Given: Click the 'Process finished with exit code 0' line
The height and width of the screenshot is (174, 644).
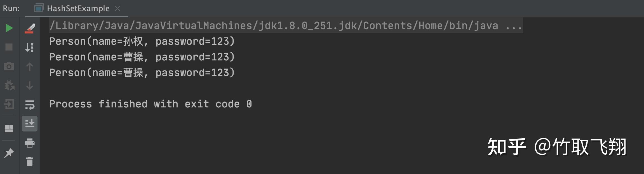Looking at the screenshot, I should [151, 104].
